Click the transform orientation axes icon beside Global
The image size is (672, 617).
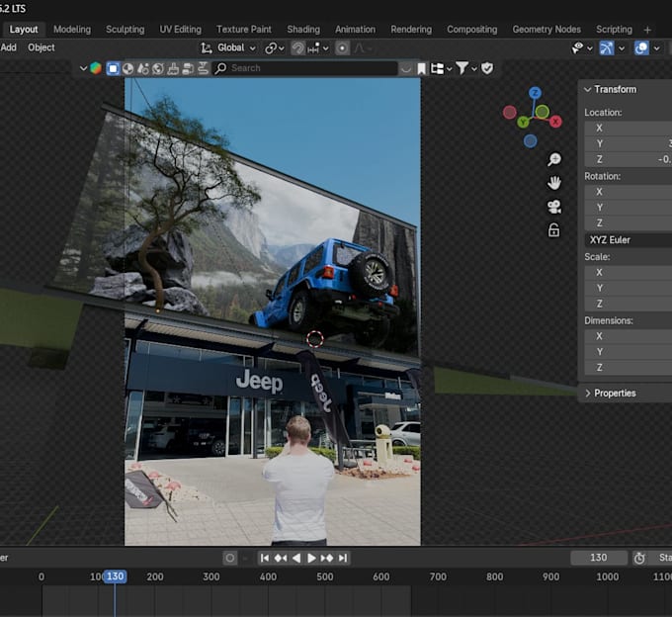click(x=207, y=48)
